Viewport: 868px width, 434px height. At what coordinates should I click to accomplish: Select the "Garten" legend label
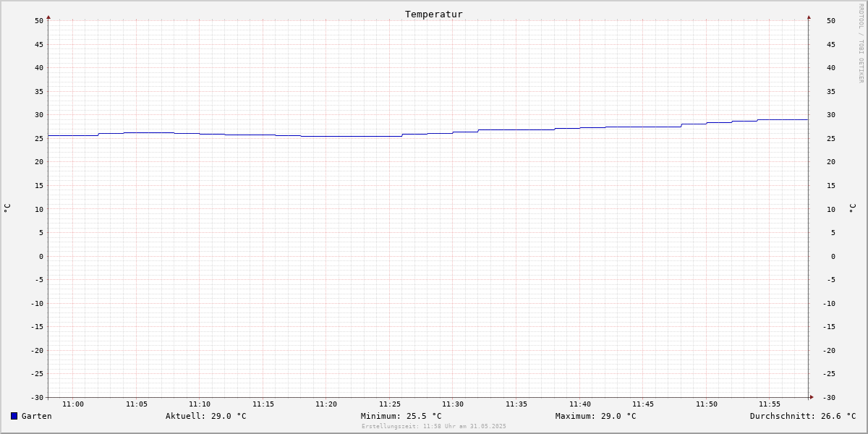[36, 416]
